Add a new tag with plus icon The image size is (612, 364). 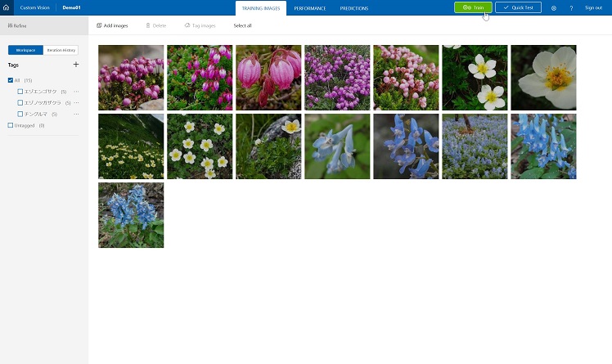pyautogui.click(x=76, y=65)
